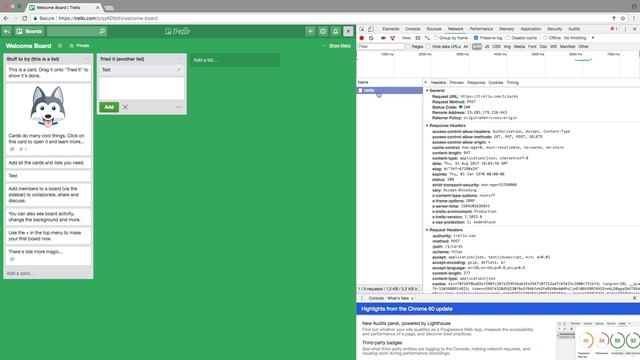Open the 'Tried it' list menu
Screen dimensions: 640x360
pyautogui.click(x=181, y=59)
